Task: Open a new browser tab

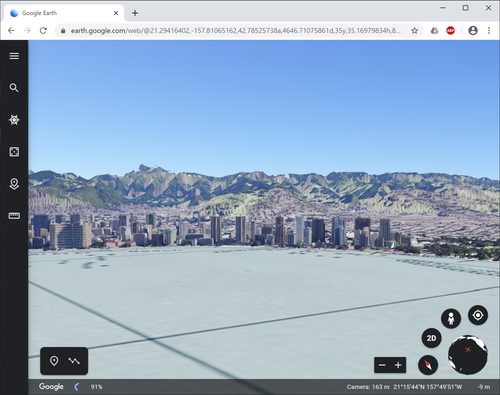Action: (x=135, y=13)
